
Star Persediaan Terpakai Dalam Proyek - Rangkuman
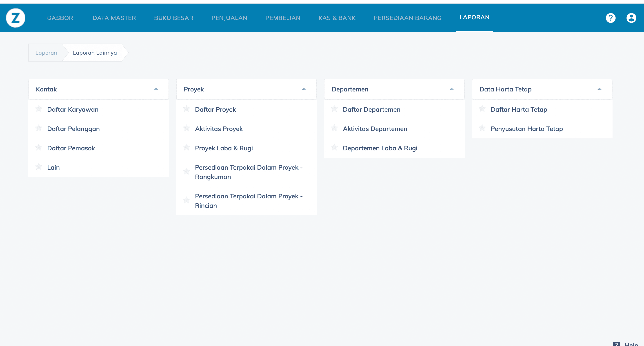click(x=187, y=171)
